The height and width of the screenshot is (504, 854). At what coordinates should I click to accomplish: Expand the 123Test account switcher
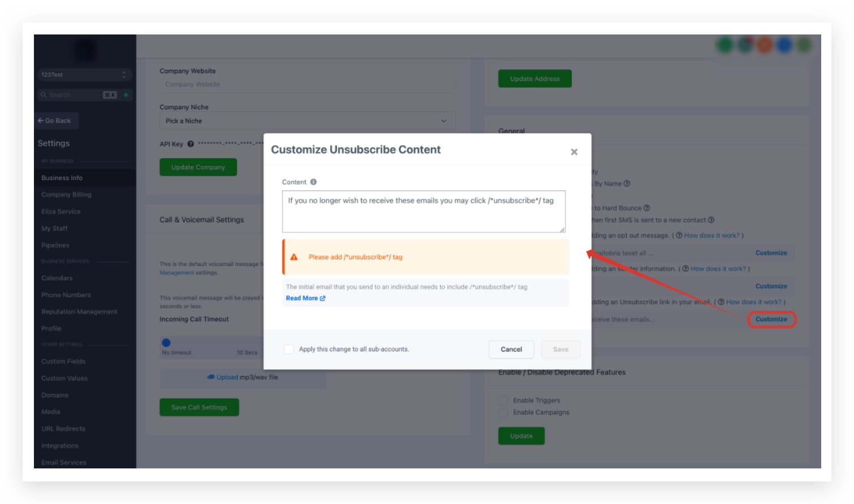pyautogui.click(x=85, y=75)
